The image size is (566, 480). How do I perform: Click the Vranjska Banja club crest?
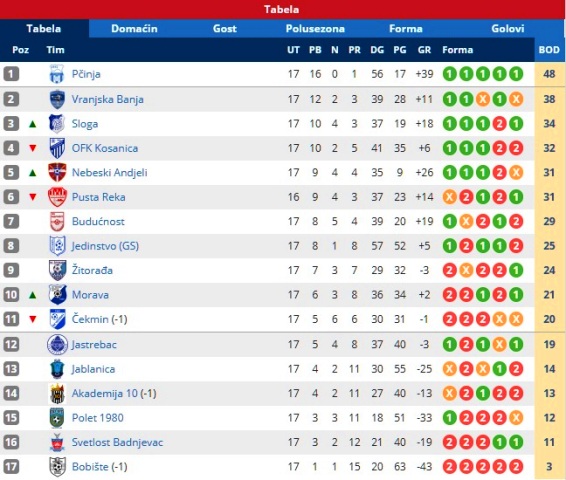[x=57, y=99]
